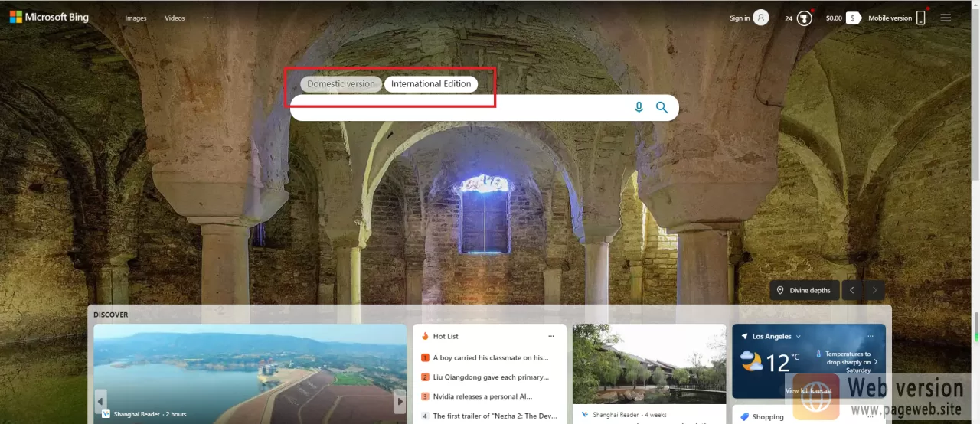Click the partly cloudy weather icon
The height and width of the screenshot is (424, 980).
pyautogui.click(x=751, y=361)
